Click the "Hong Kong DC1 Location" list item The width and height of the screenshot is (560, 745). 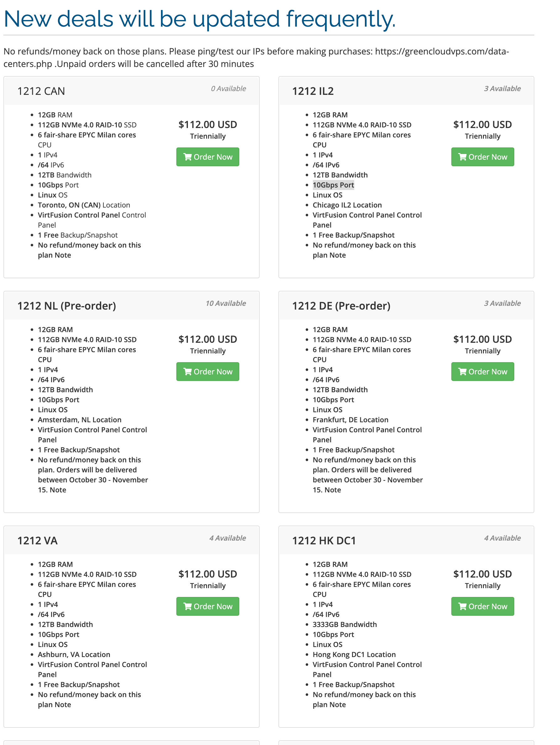354,655
